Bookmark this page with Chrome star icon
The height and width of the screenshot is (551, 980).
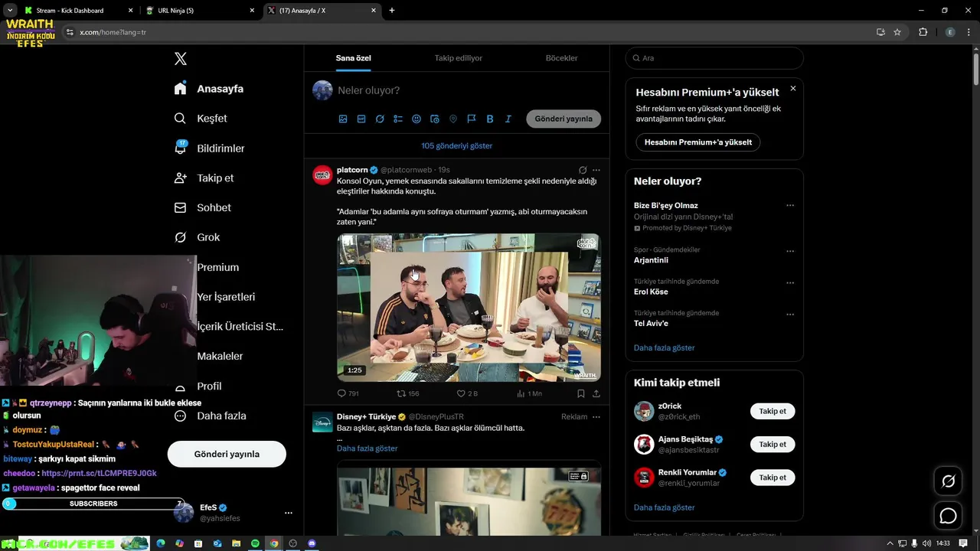point(897,32)
